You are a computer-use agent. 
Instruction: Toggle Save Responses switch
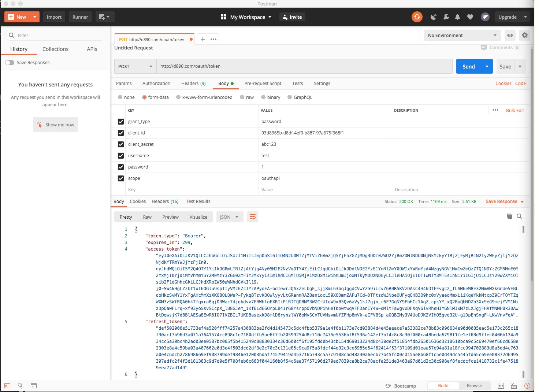tap(10, 63)
